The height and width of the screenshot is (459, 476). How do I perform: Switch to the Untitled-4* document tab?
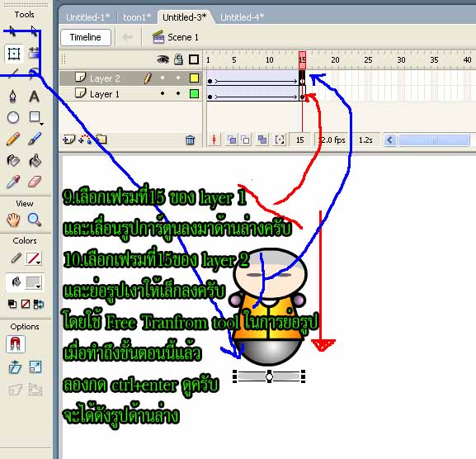coord(242,17)
